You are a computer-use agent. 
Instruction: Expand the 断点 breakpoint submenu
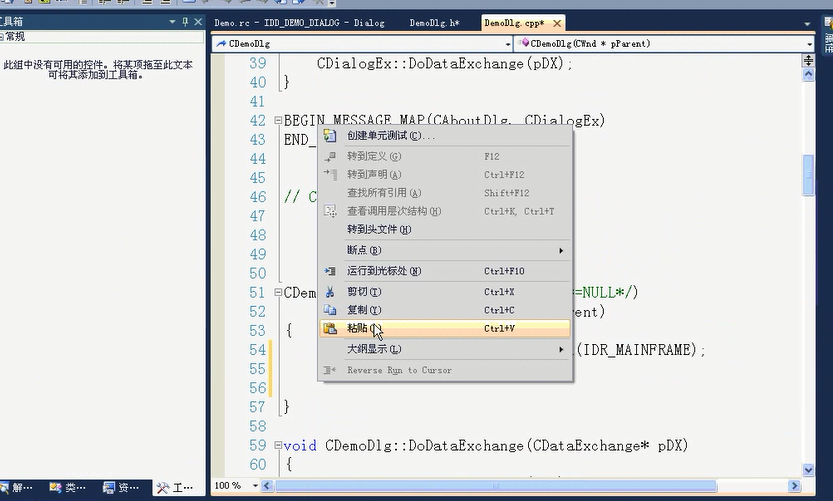pos(445,250)
